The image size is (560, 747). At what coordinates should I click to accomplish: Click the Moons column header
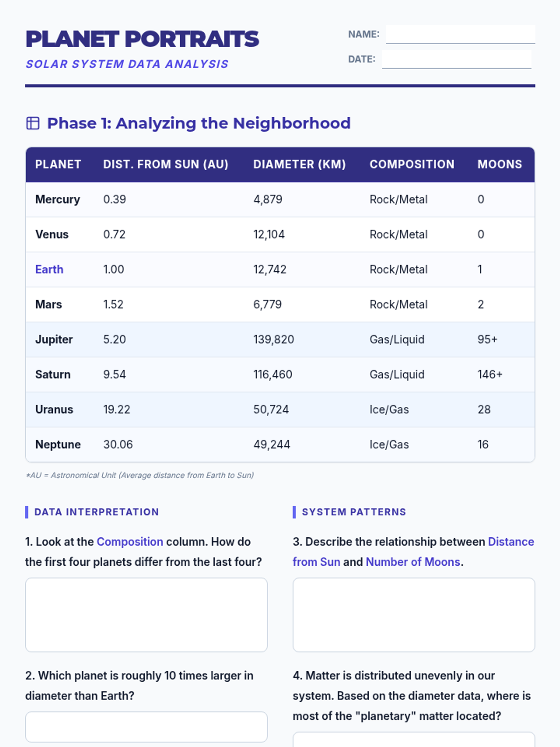click(499, 164)
